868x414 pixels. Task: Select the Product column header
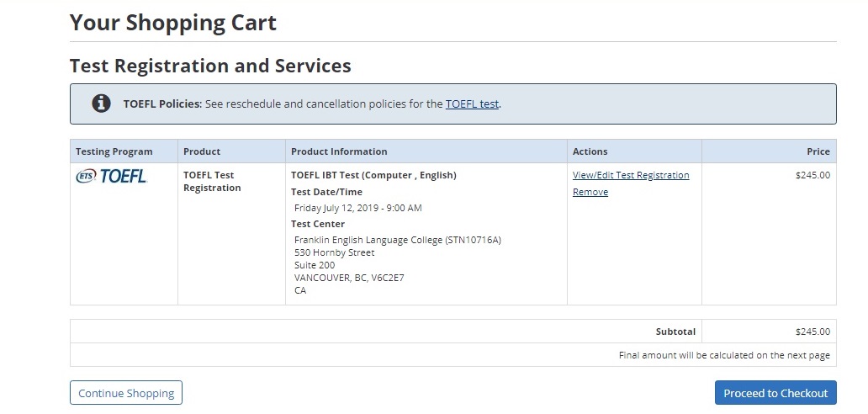click(202, 151)
